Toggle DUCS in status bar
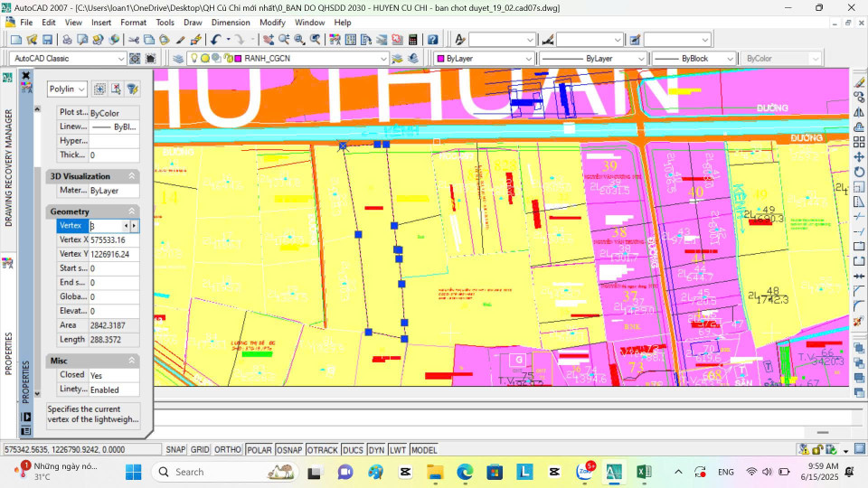This screenshot has width=868, height=488. 353,450
